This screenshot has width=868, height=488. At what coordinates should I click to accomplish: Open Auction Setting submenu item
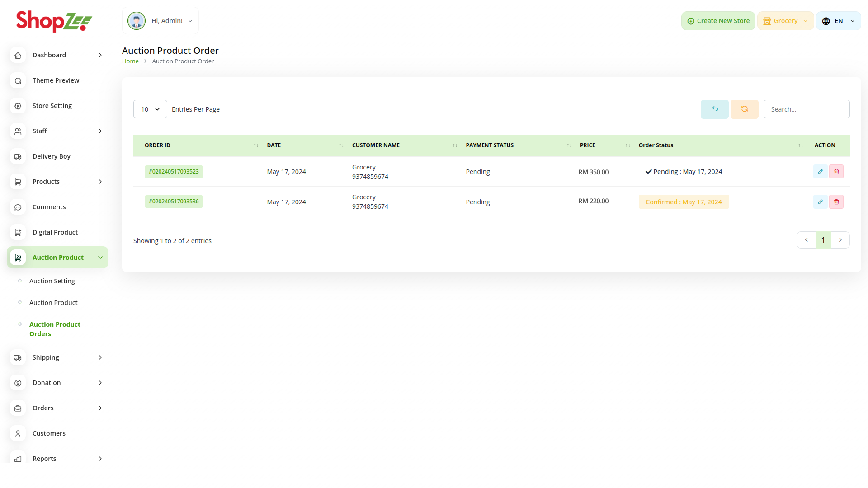(52, 281)
